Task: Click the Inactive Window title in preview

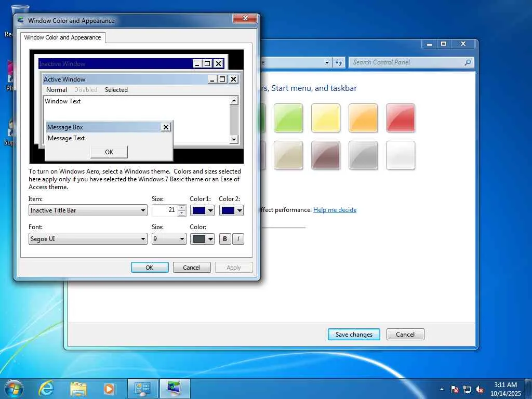Action: pos(62,63)
